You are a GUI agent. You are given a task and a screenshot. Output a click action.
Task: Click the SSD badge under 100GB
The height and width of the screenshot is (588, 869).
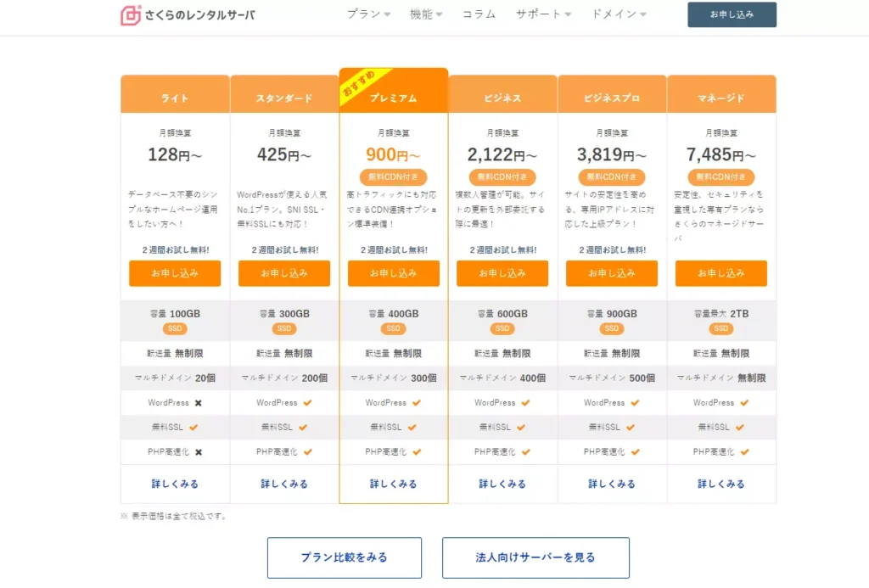click(x=175, y=328)
